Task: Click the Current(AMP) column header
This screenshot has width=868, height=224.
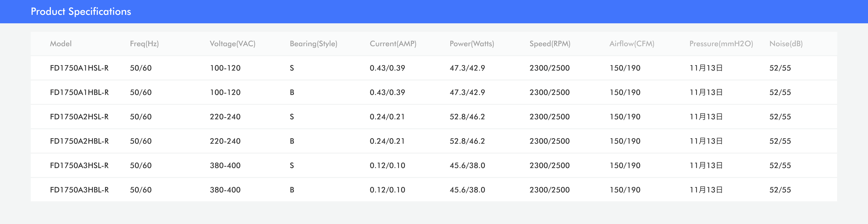Action: (x=393, y=44)
